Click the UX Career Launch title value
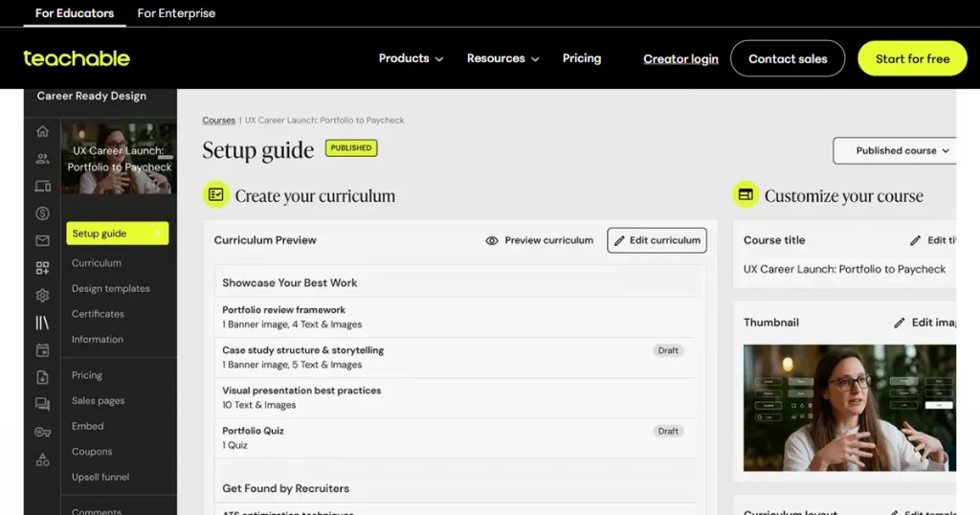The image size is (980, 515). pyautogui.click(x=844, y=269)
